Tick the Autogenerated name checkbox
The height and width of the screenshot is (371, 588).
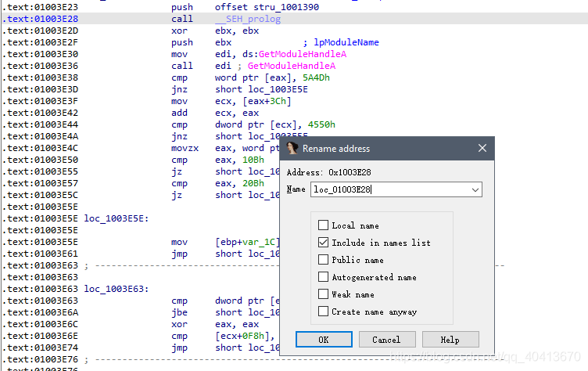click(323, 277)
